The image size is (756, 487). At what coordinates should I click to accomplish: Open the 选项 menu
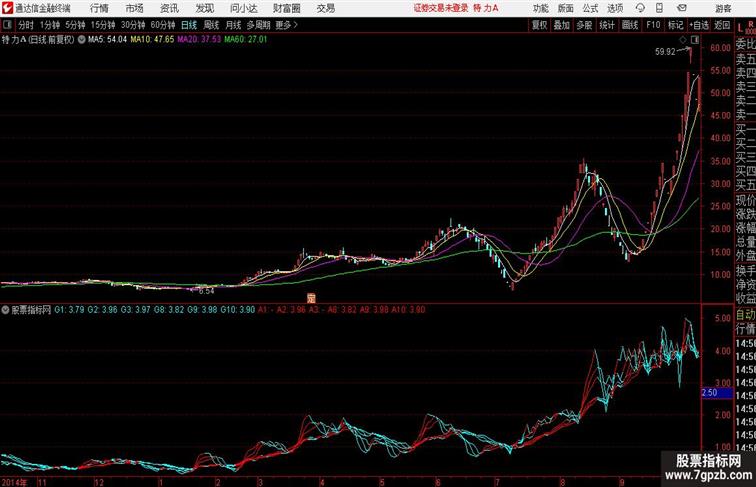(615, 8)
